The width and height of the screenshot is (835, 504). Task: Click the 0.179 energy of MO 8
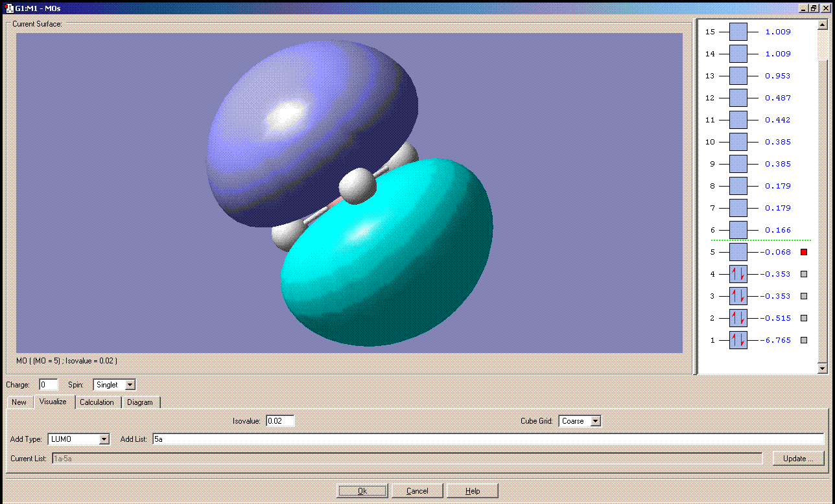point(778,186)
